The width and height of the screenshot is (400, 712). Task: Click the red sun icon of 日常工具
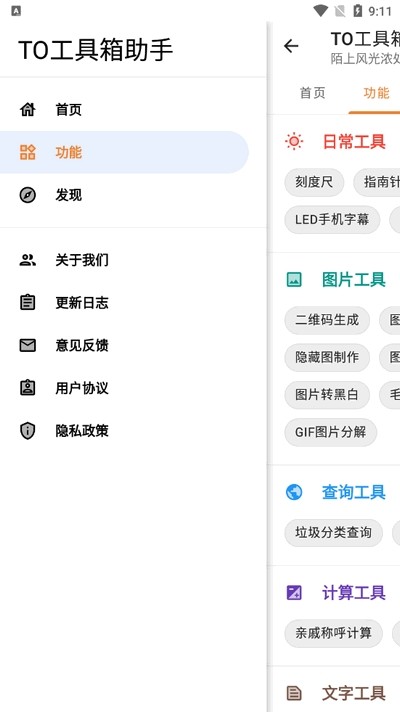pyautogui.click(x=294, y=142)
